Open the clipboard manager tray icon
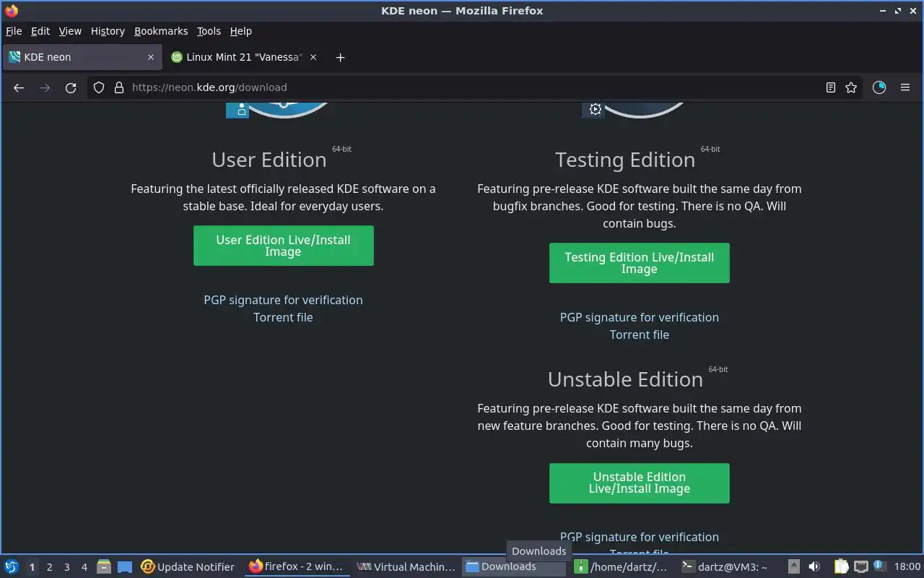Image resolution: width=924 pixels, height=578 pixels. [842, 567]
